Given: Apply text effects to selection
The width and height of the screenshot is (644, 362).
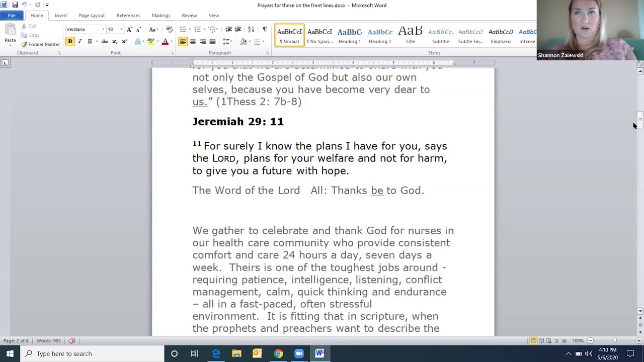Looking at the screenshot, I should point(138,42).
